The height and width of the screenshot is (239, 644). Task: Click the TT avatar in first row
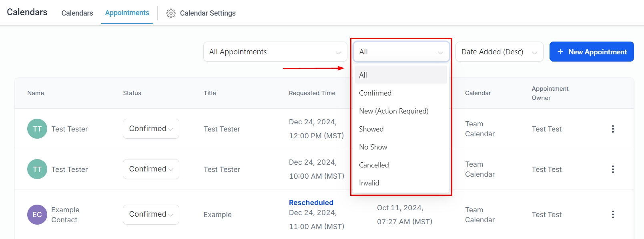37,129
